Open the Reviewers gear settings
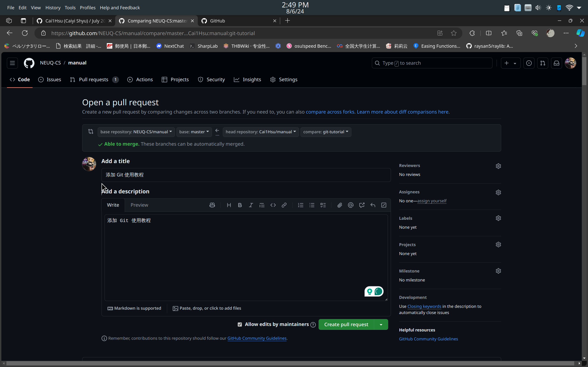 coord(498,166)
